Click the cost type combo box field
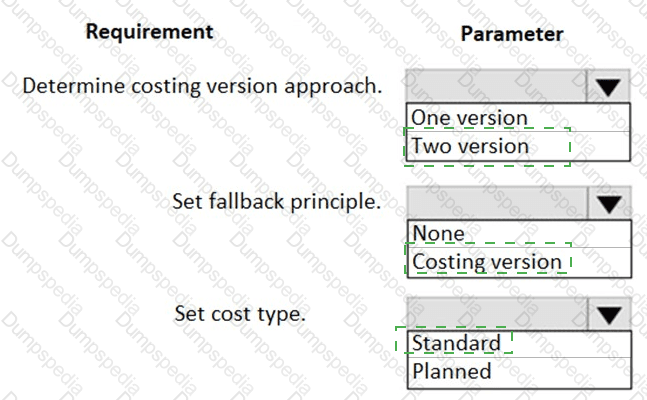Screen dimensions: 647x400 click(496, 314)
